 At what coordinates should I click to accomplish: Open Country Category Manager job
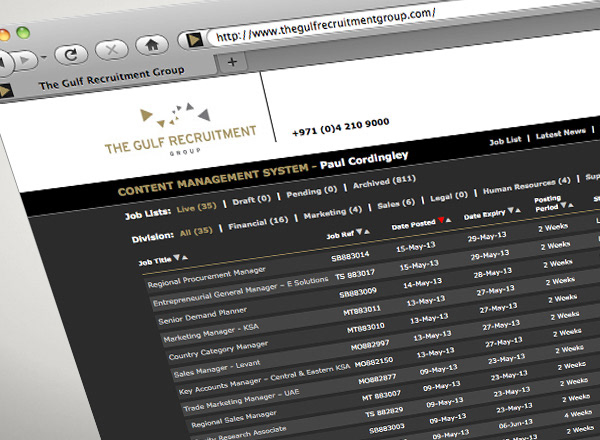[x=218, y=350]
